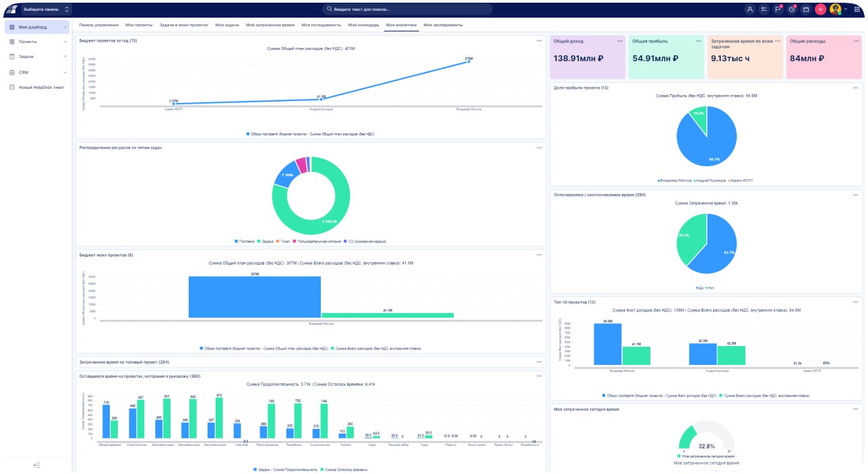868x474 pixels.
Task: Click the application logo in the header
Action: pos(11,9)
